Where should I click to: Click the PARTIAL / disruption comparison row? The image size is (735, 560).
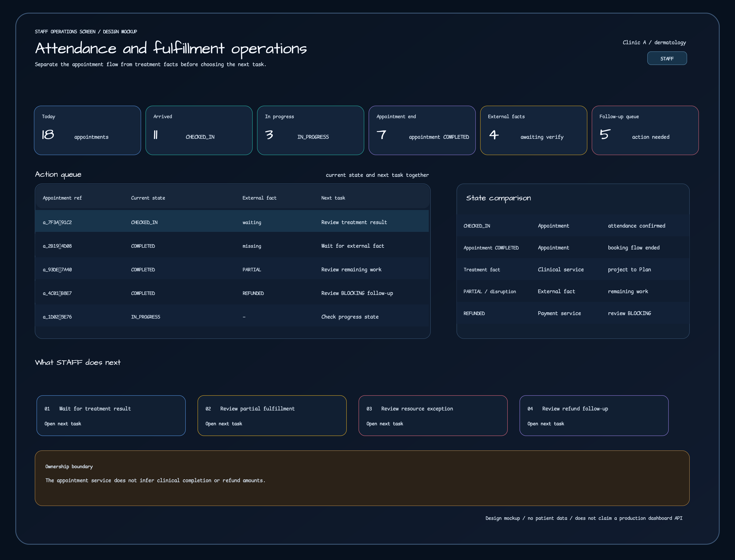(x=573, y=291)
